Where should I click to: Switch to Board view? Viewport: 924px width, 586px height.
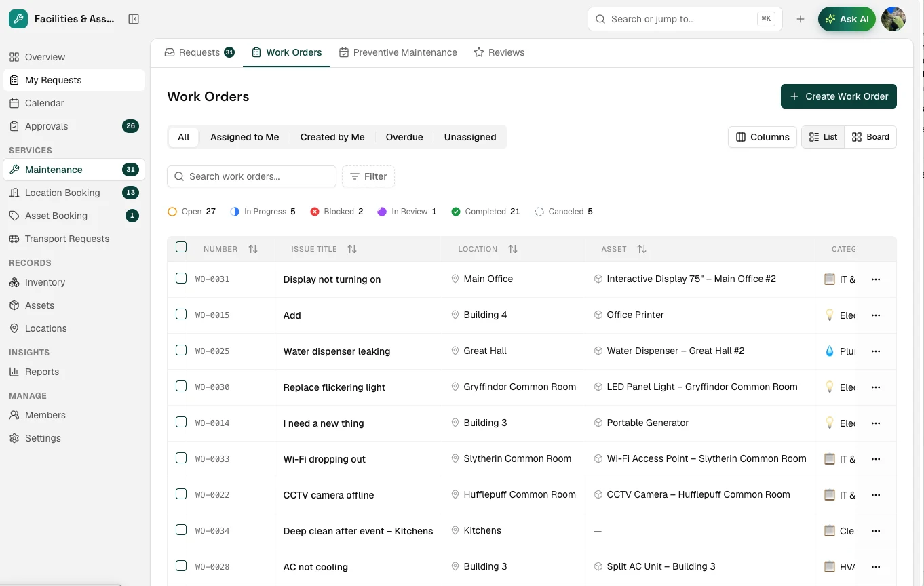[x=870, y=137]
